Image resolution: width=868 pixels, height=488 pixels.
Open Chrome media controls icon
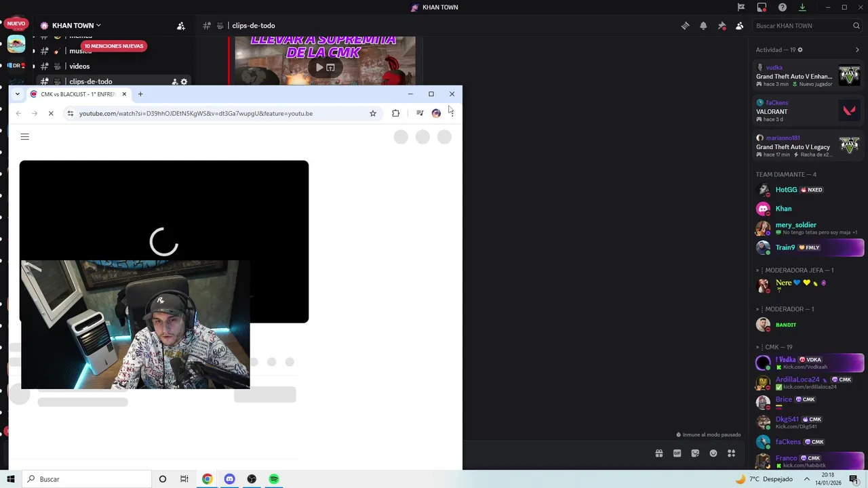tap(420, 113)
